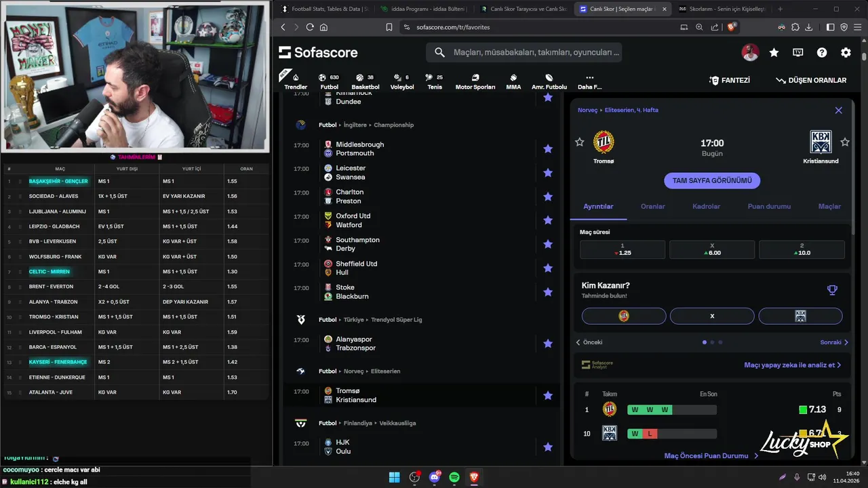Reload the browser page
This screenshot has height=488, width=868.
click(310, 27)
